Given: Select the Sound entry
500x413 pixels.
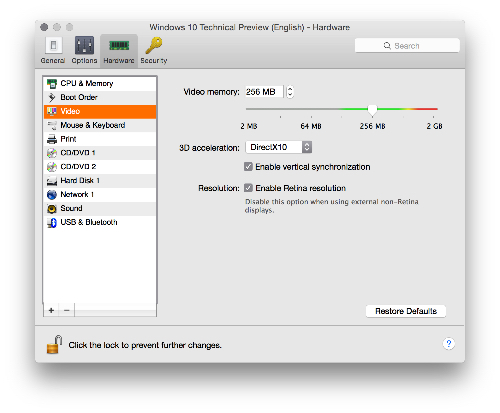Looking at the screenshot, I should pos(100,209).
